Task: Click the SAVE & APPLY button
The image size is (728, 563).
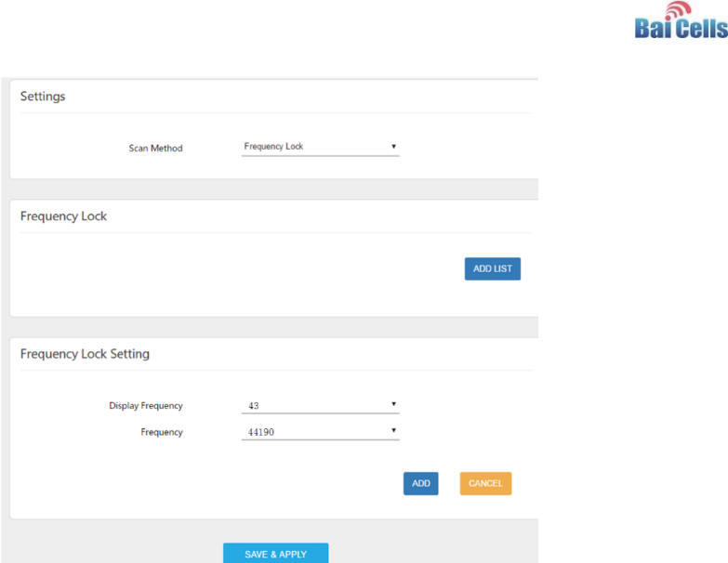Action: (276, 554)
